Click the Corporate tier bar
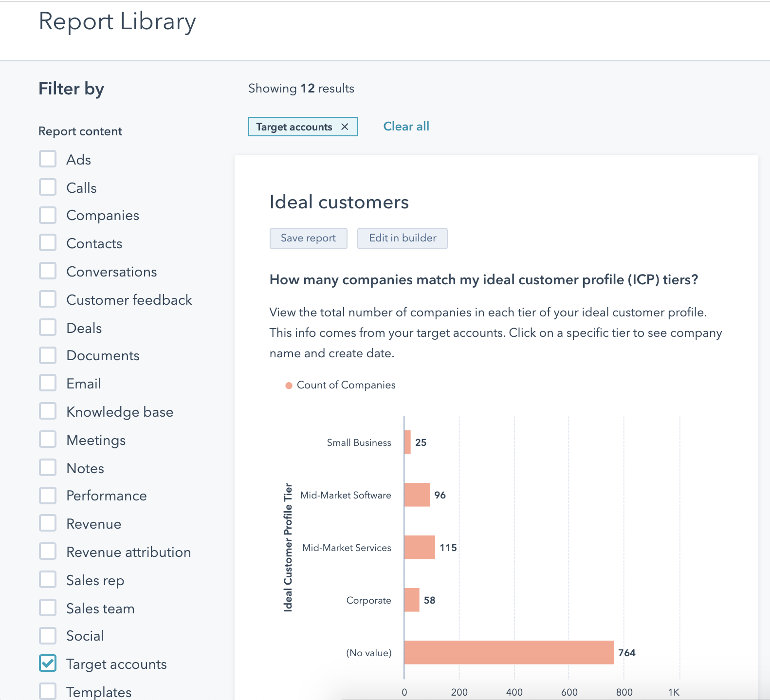The image size is (770, 700). pyautogui.click(x=412, y=600)
